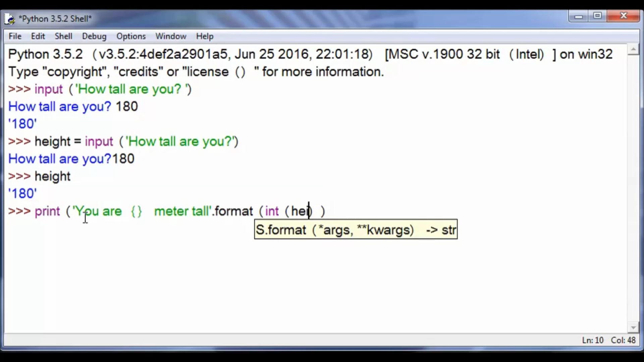Open the File menu
The height and width of the screenshot is (362, 644).
15,36
